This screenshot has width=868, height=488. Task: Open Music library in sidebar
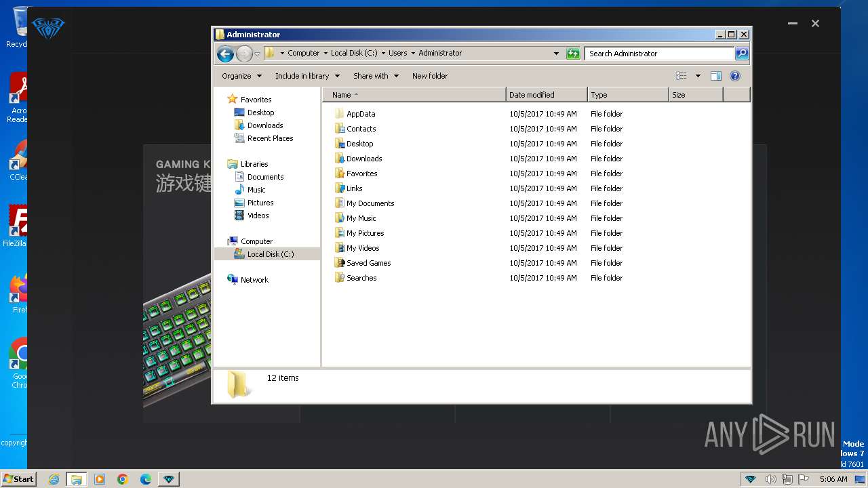250,190
